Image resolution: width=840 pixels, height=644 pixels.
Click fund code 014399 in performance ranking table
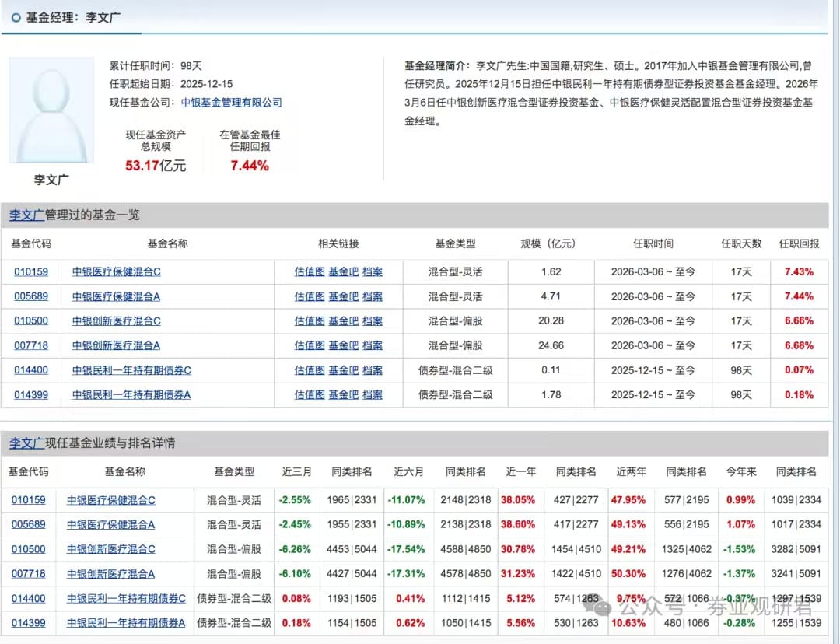[x=29, y=623]
